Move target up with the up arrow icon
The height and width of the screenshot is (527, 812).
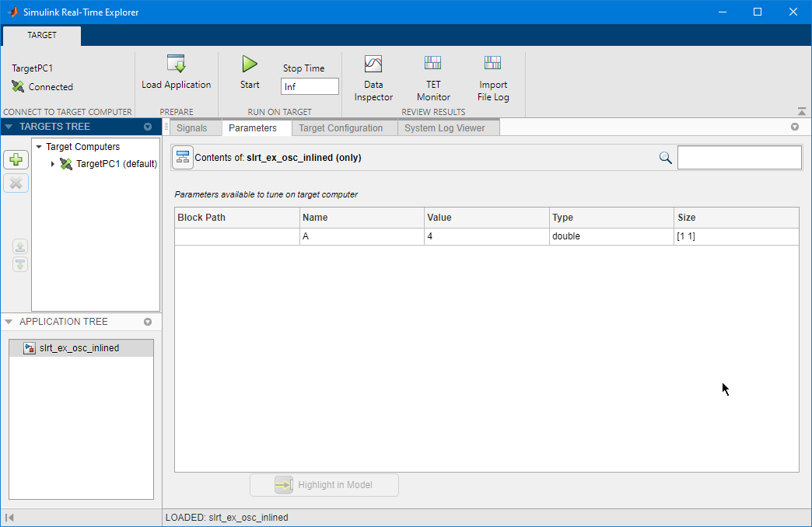(20, 246)
